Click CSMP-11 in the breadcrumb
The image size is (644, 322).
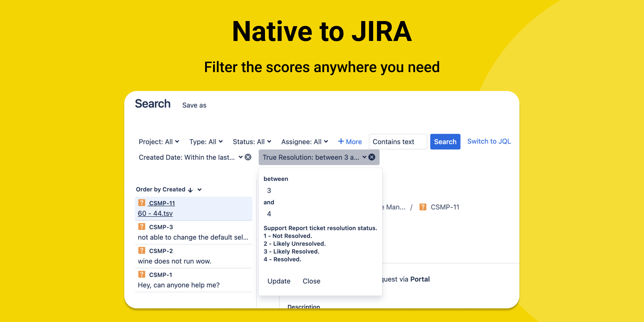445,207
